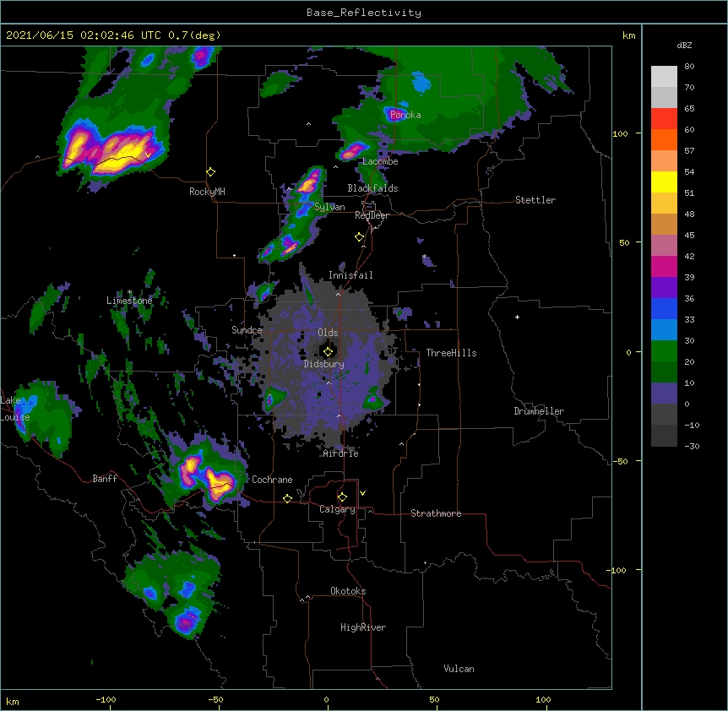
Task: Click the -100 tick on bottom km axis
Action: tap(106, 700)
